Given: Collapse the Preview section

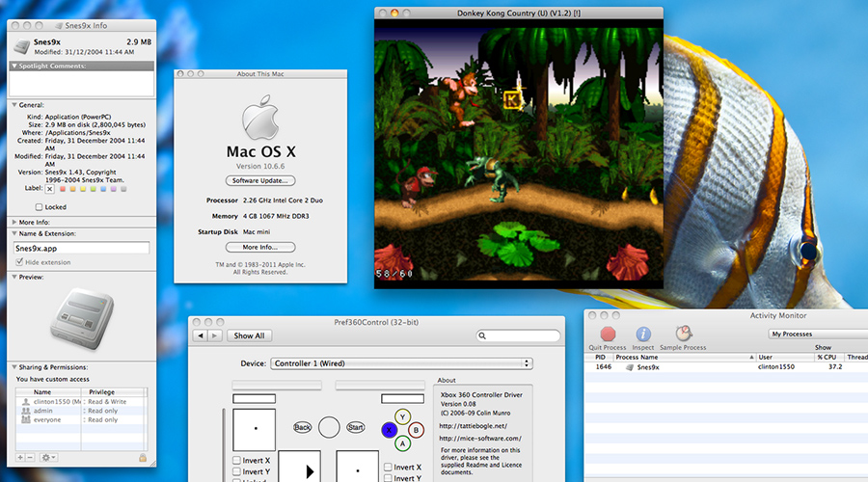Looking at the screenshot, I should (x=14, y=277).
